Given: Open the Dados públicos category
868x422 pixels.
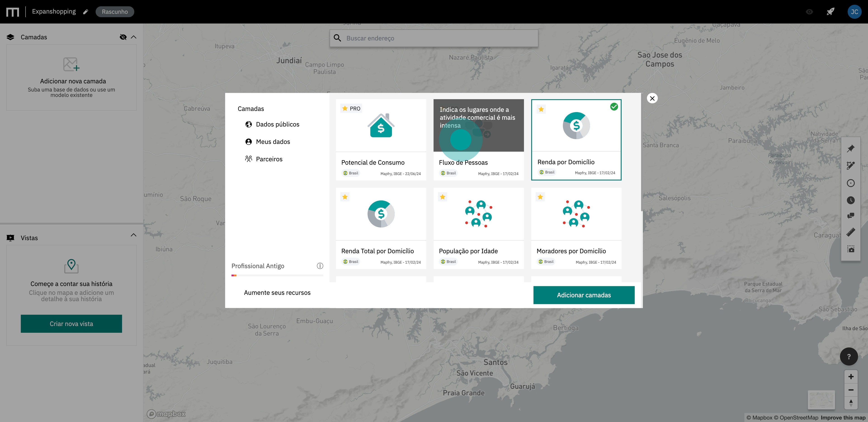Looking at the screenshot, I should pos(277,124).
